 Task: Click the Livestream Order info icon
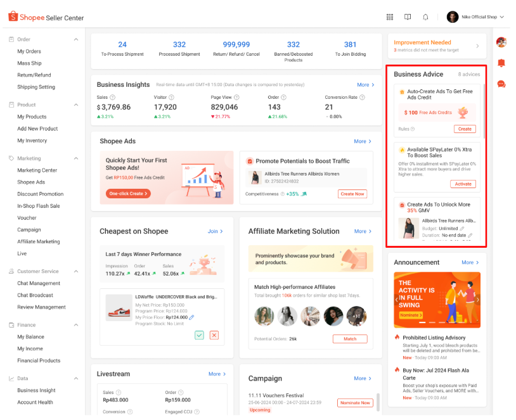coord(181,392)
